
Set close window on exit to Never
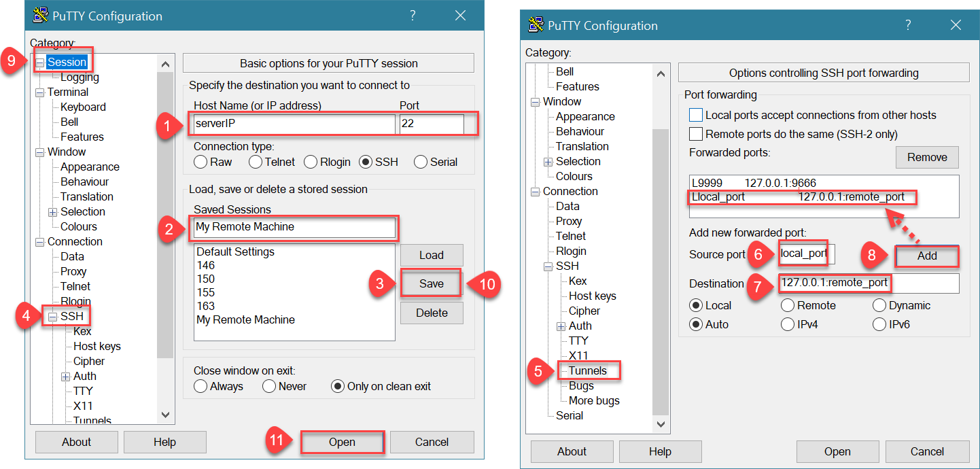coord(269,386)
